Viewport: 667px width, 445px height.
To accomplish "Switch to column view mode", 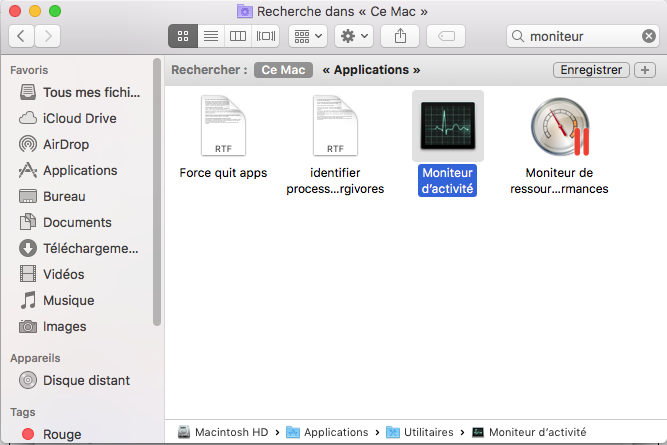I will [x=238, y=36].
